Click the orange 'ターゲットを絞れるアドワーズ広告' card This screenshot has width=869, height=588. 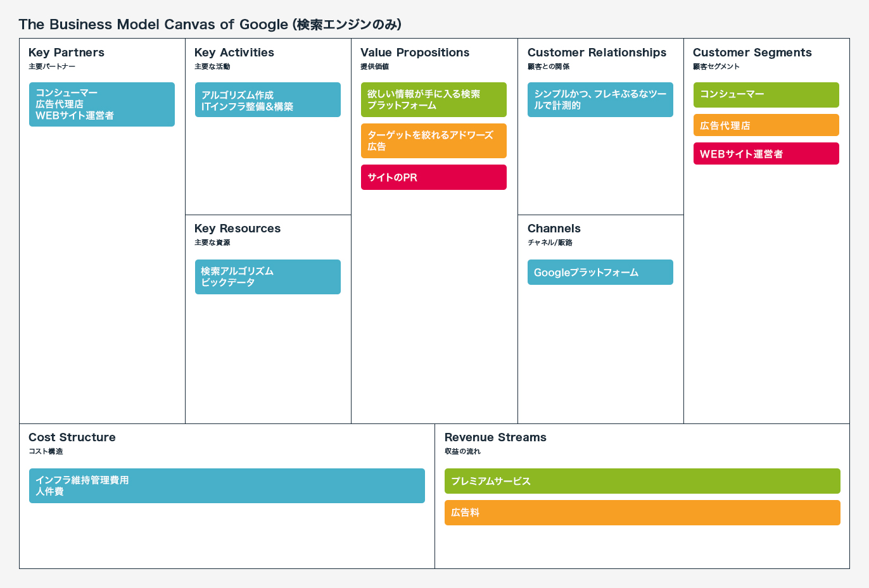point(434,141)
